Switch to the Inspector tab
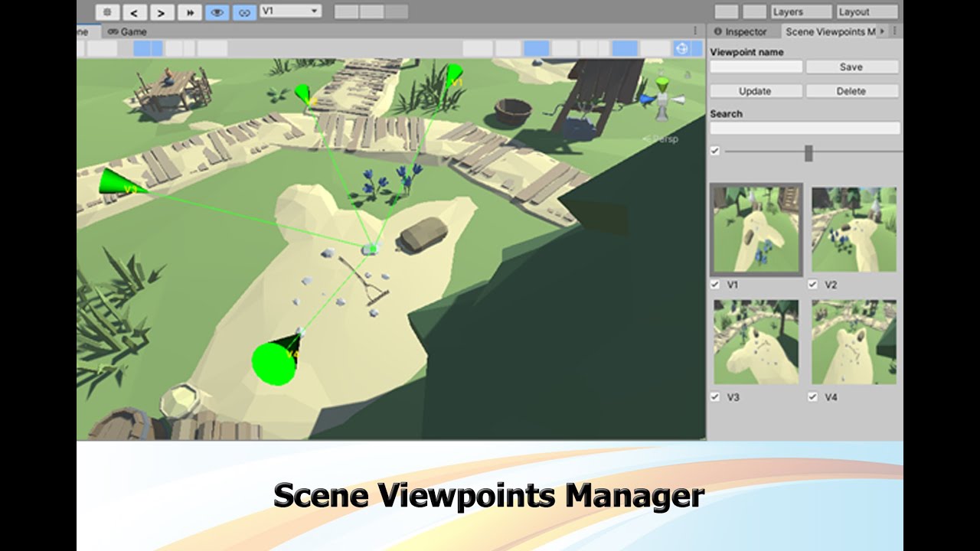980x551 pixels. (x=740, y=31)
